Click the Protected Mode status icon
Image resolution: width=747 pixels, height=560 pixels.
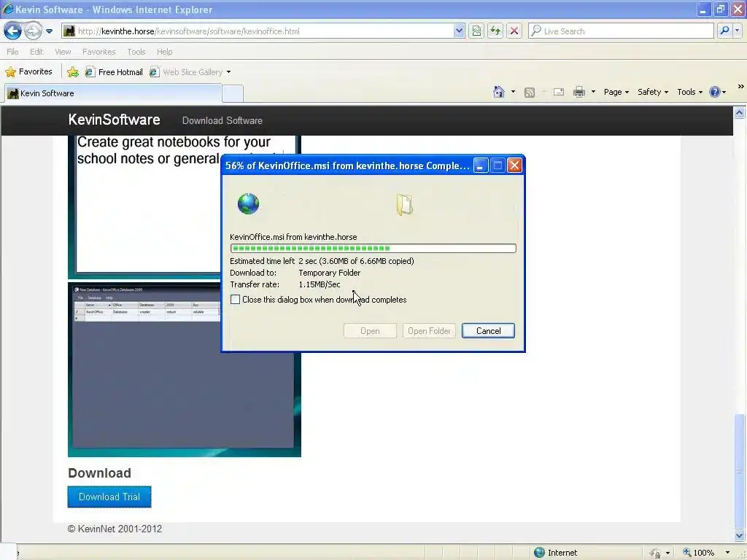coord(656,553)
